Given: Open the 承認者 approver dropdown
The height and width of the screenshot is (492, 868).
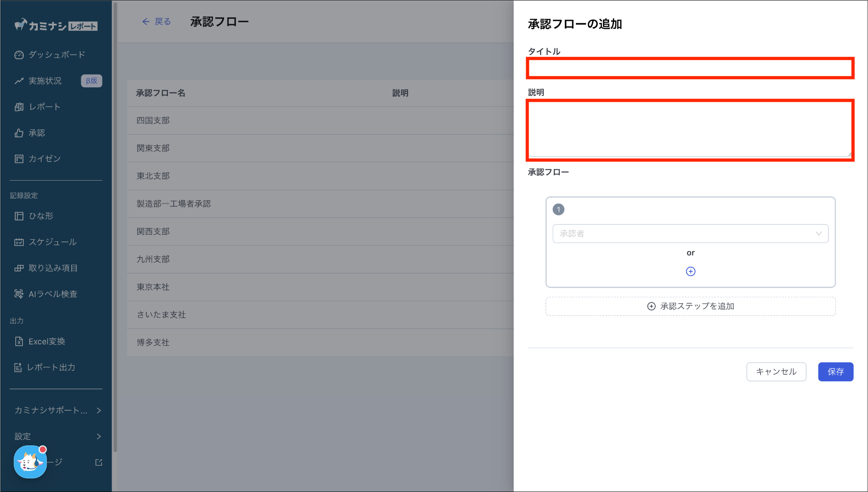Looking at the screenshot, I should (690, 234).
